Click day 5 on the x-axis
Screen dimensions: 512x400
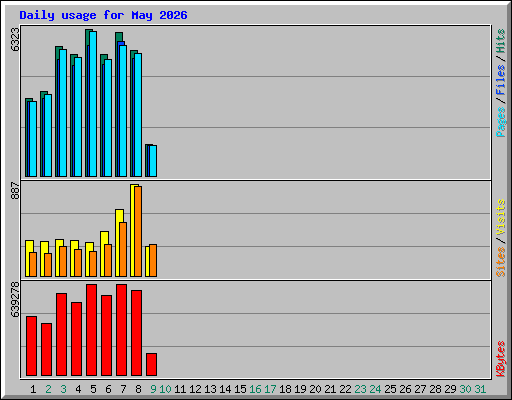(93, 389)
